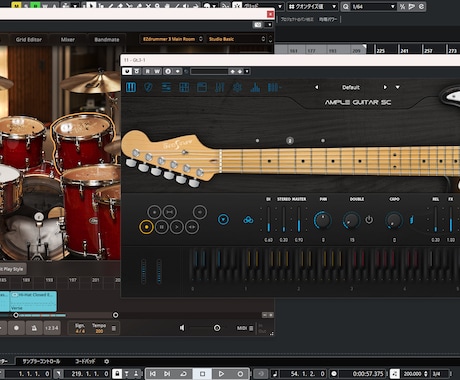Click the metronome icon in EZdrummer transport
Viewport: 460px width, 380px height.
click(x=34, y=328)
